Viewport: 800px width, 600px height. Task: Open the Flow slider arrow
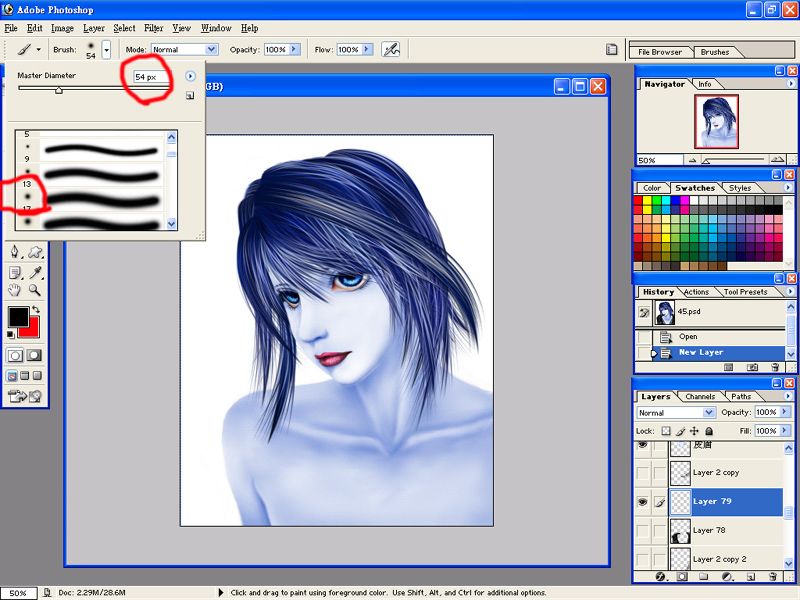coord(367,49)
